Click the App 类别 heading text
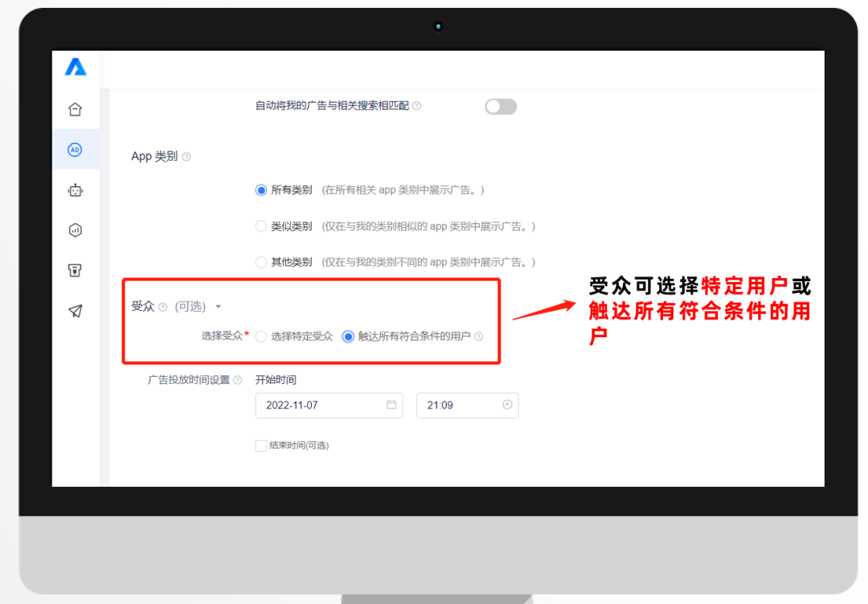The image size is (868, 604). pos(154,157)
